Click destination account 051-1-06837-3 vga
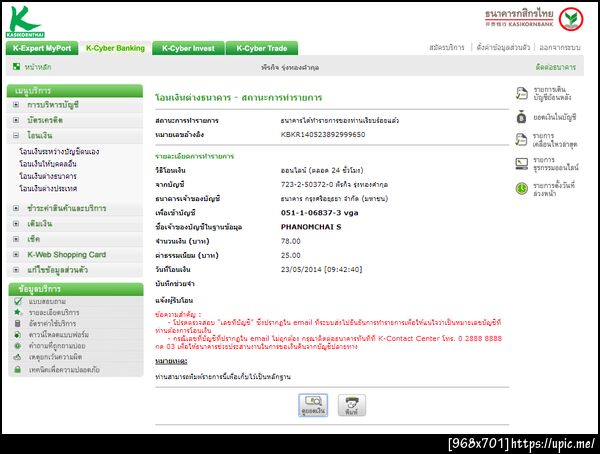This screenshot has height=454, width=600. tap(320, 213)
